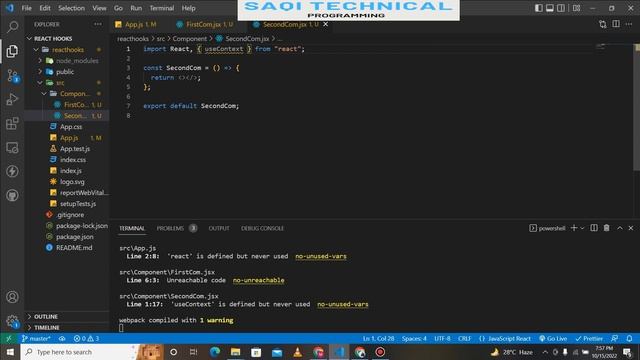Toggle Panel layout button

tap(550, 8)
